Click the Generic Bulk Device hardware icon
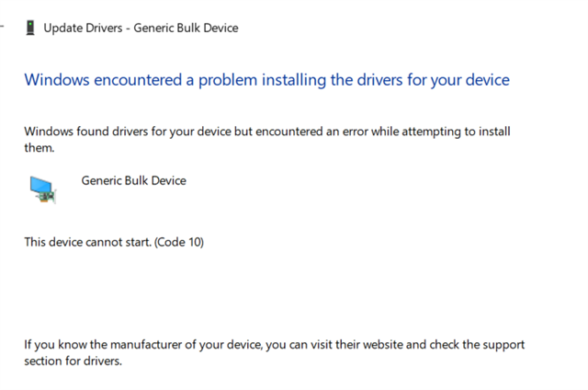The image size is (588, 390). [x=43, y=189]
